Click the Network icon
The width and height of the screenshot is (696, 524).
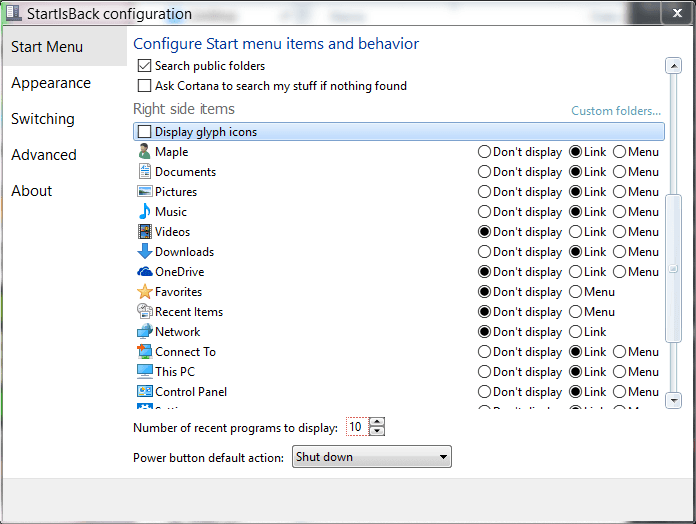pyautogui.click(x=145, y=331)
